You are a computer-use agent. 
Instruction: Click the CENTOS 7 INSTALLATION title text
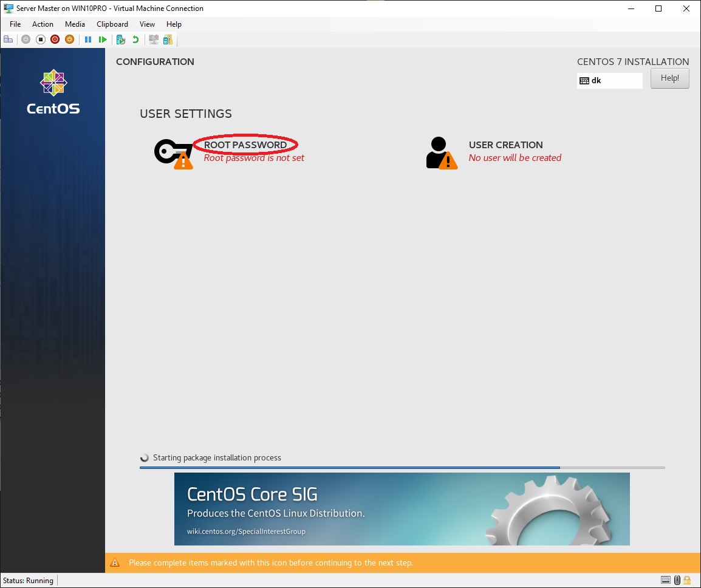(x=633, y=62)
